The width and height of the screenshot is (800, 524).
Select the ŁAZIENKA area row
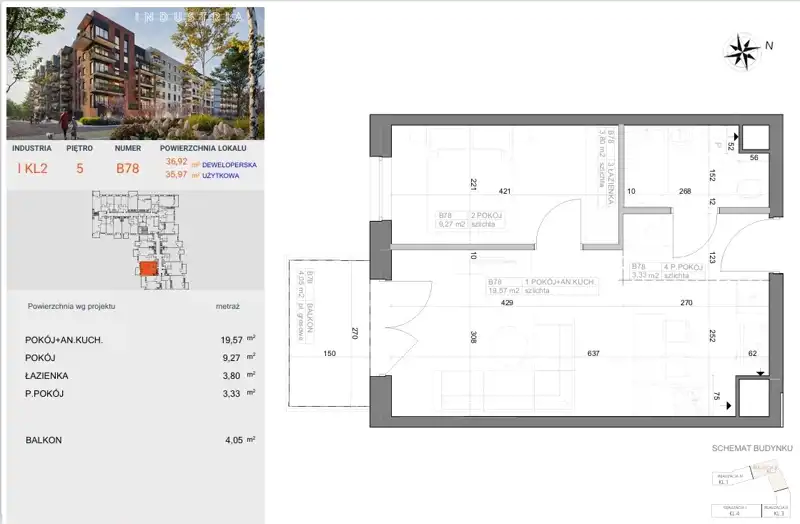[135, 376]
